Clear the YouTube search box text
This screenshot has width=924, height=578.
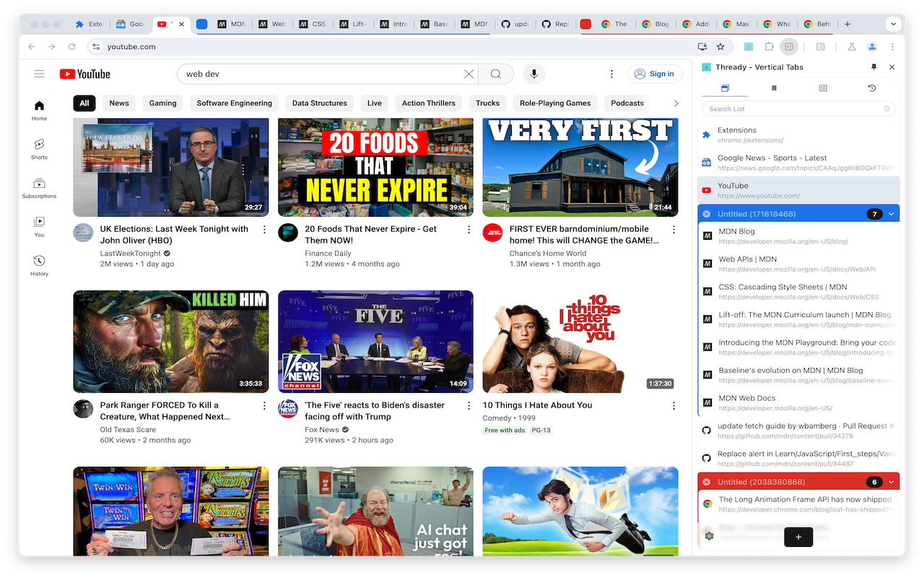click(x=468, y=74)
